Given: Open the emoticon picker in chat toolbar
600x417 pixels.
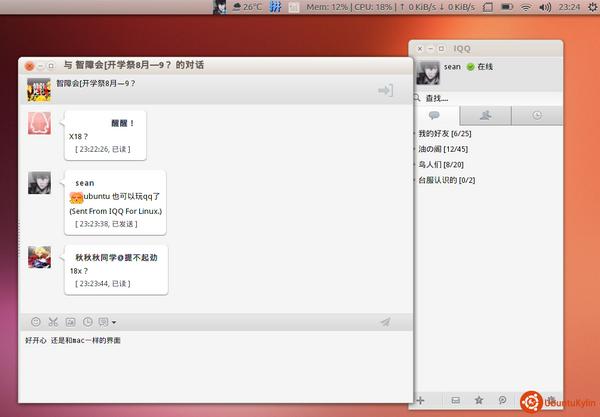Looking at the screenshot, I should coord(36,322).
